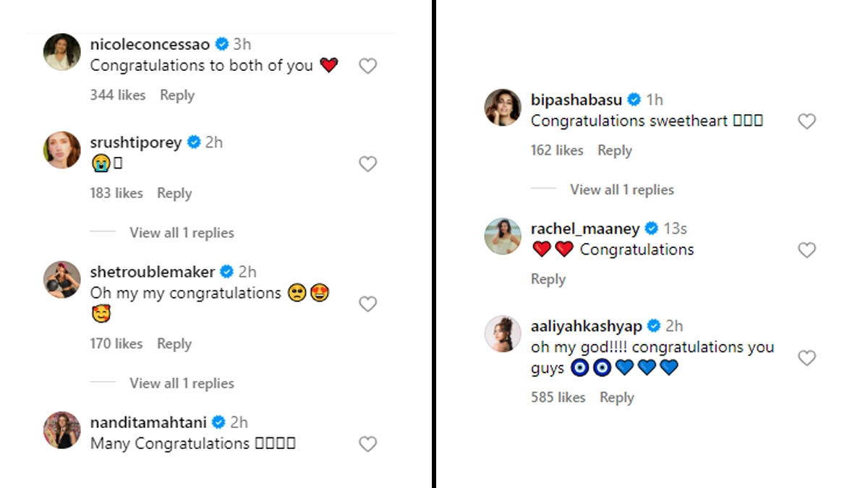Viewport: 868px width, 488px height.
Task: Expand replies under srushtiporey's comment
Action: click(182, 233)
